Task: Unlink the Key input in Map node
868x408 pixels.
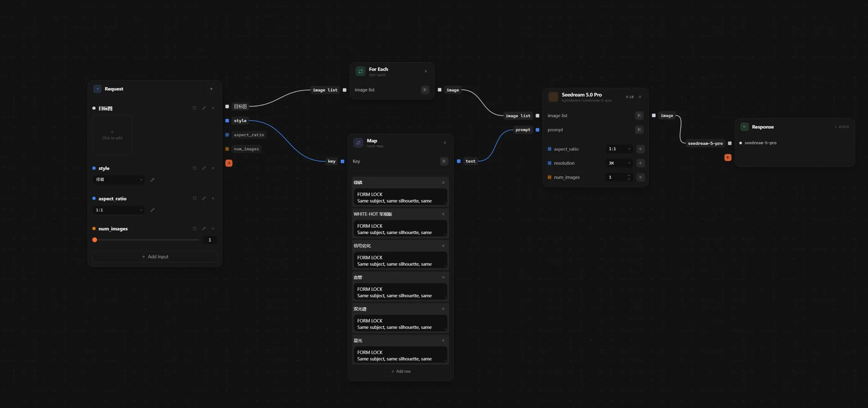Action: point(444,161)
